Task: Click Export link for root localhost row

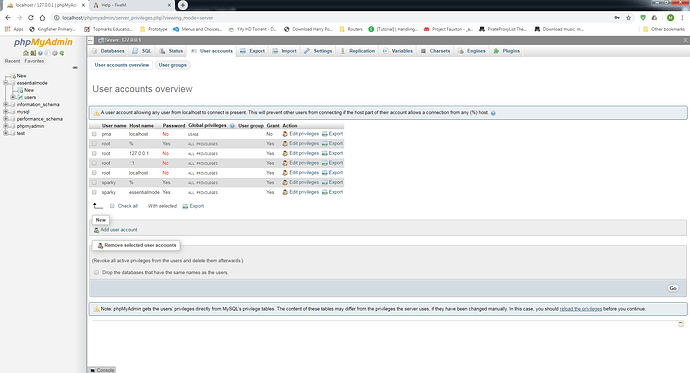Action: pyautogui.click(x=336, y=173)
